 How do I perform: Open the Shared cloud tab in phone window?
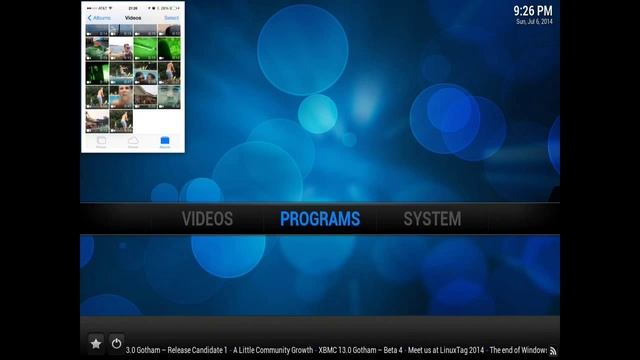pyautogui.click(x=133, y=142)
